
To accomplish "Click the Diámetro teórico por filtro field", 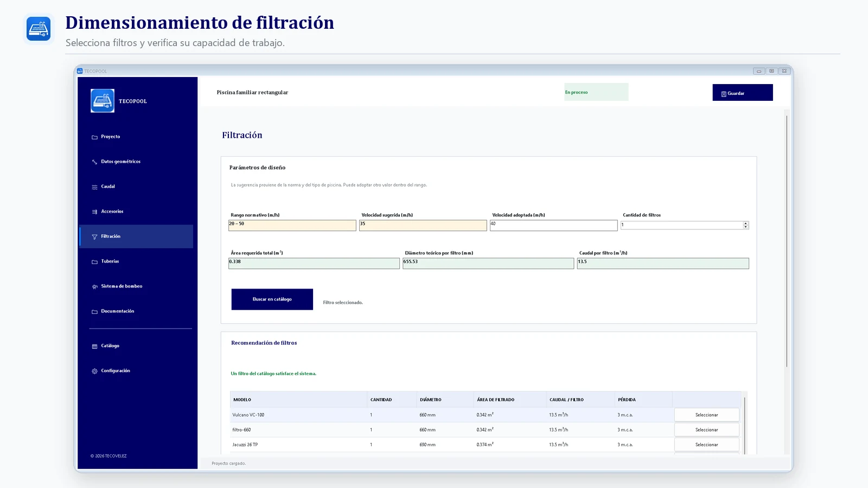I will (x=488, y=263).
